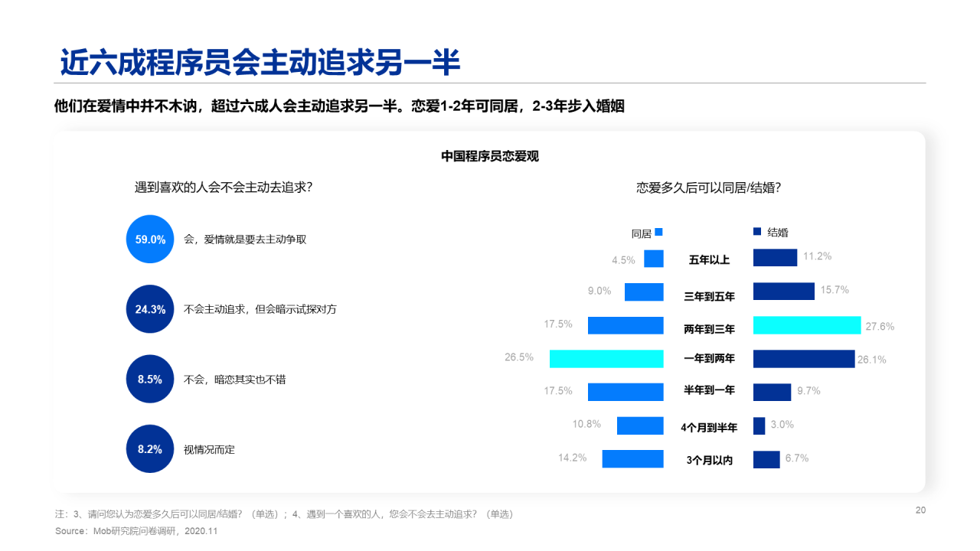Click the 同居 bar for 两年到三年

[626, 325]
